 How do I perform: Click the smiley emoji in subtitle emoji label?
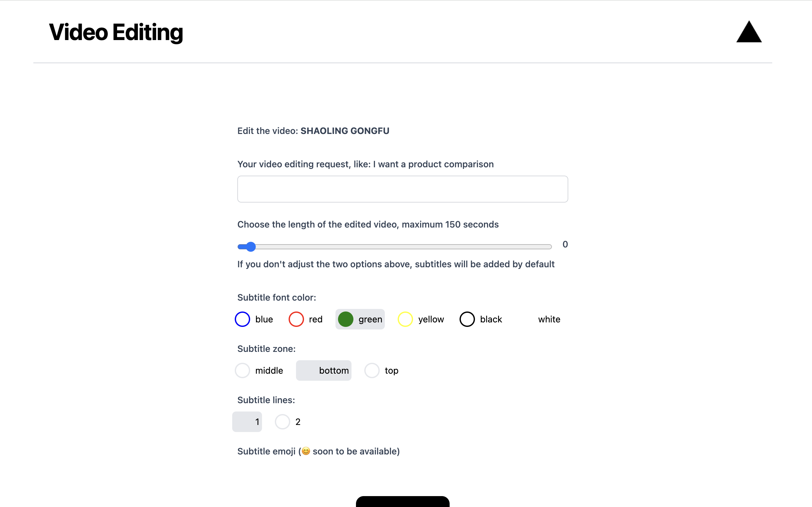click(306, 451)
